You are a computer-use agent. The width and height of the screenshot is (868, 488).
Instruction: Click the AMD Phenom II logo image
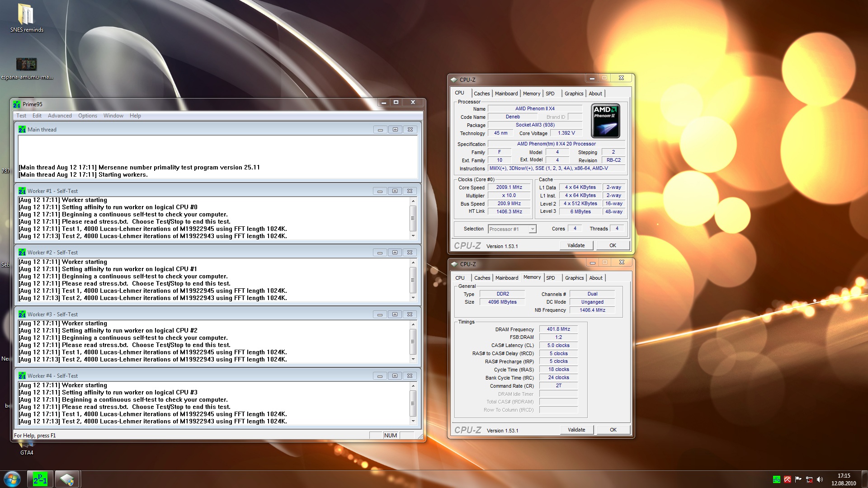point(605,121)
